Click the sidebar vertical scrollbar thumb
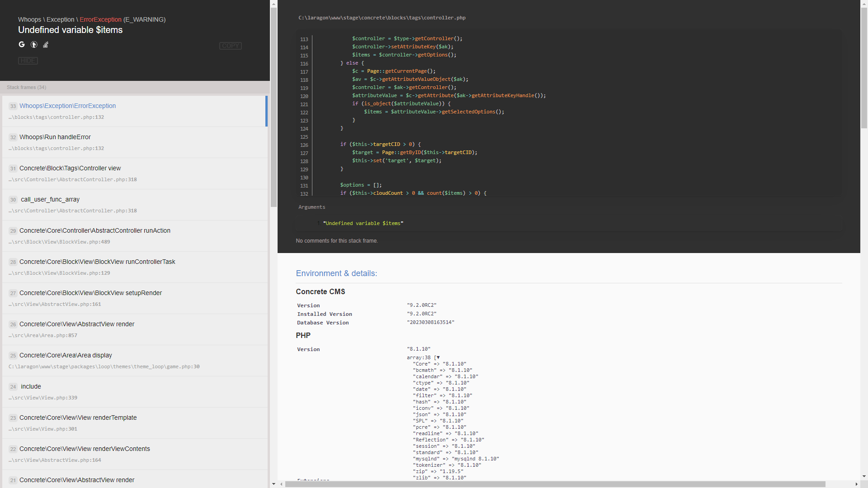 coord(274,104)
